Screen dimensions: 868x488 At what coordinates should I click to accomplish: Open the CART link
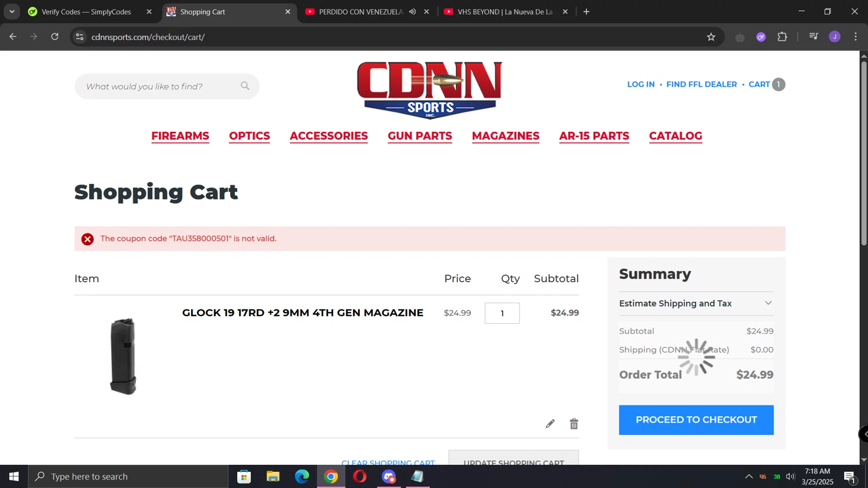point(759,84)
